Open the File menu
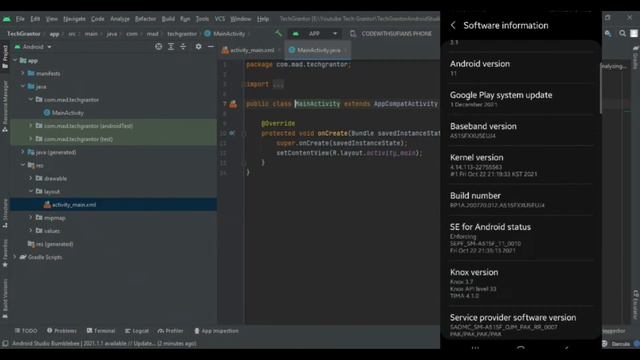Screen dimensions: 640x360 (20, 19)
